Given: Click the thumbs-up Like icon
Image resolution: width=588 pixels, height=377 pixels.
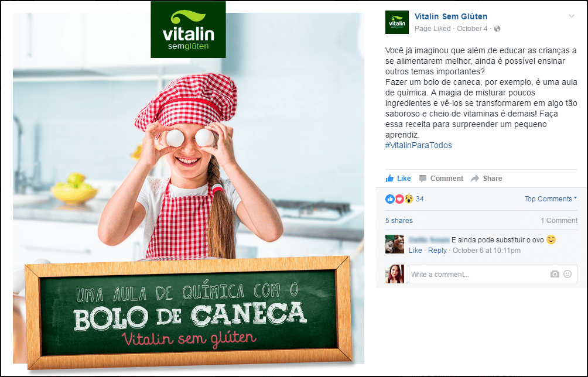Looking at the screenshot, I should coord(389,179).
